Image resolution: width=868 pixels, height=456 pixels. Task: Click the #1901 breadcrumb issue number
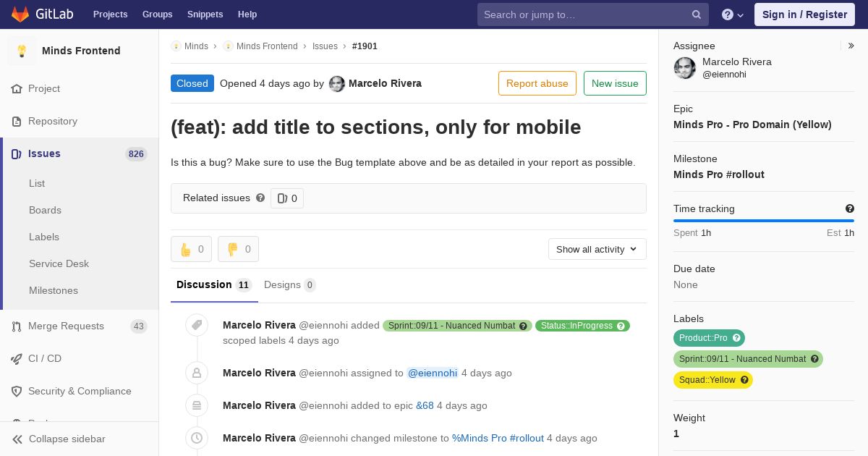365,46
